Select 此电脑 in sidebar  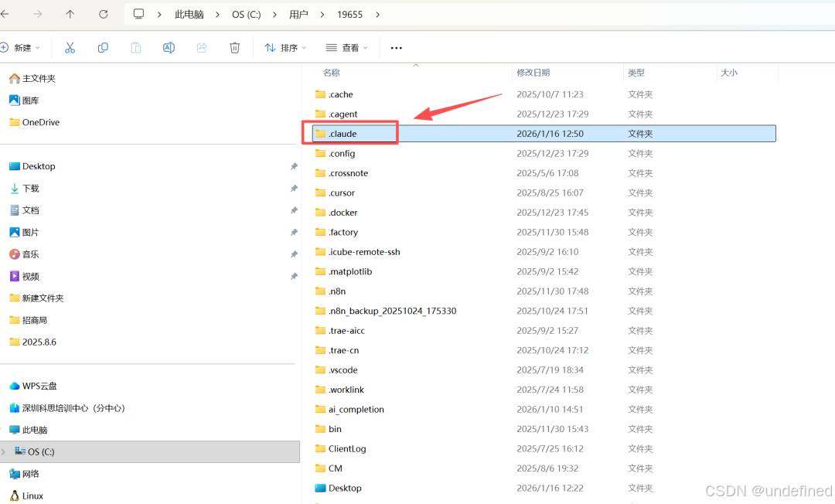coord(29,430)
